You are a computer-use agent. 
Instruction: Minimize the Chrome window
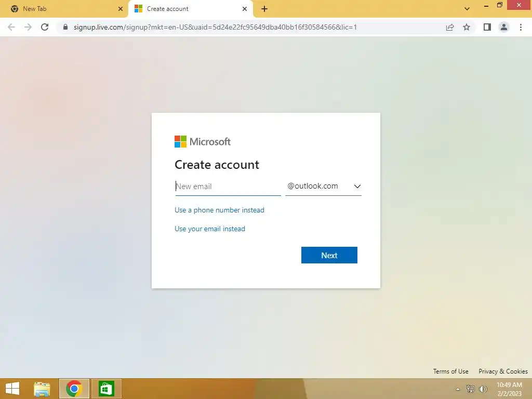pyautogui.click(x=486, y=5)
